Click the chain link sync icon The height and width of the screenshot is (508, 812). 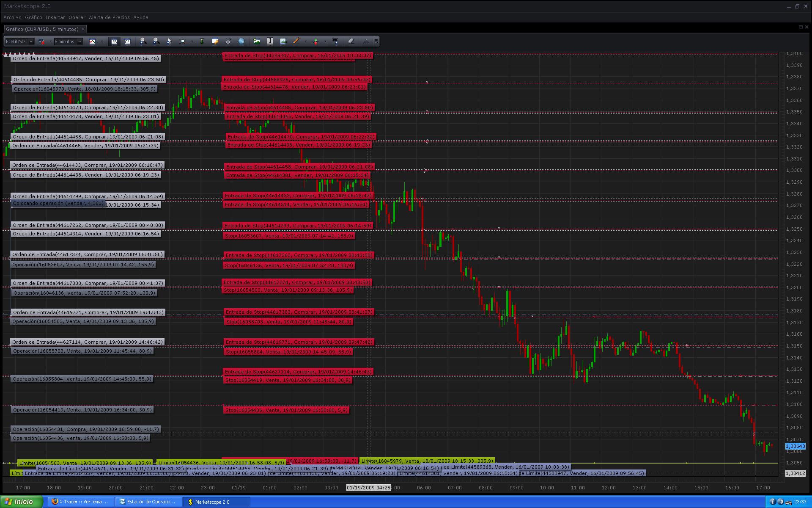(41, 41)
